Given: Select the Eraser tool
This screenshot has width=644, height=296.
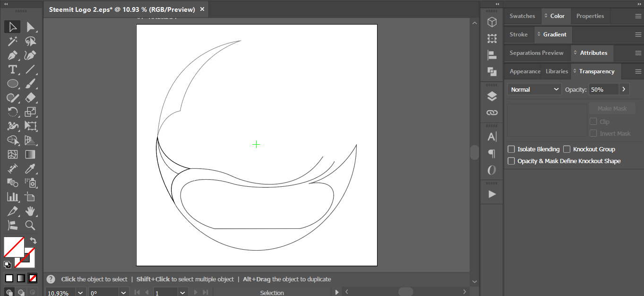Looking at the screenshot, I should tap(31, 98).
